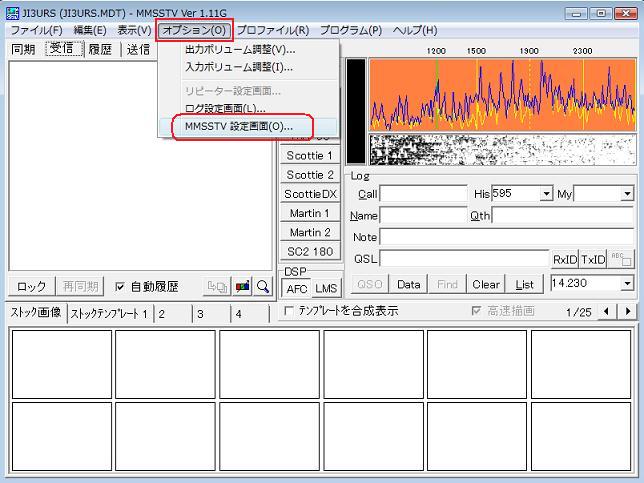The width and height of the screenshot is (644, 483).
Task: Enable テンプレートを合成表示 checkbox
Action: tap(289, 311)
